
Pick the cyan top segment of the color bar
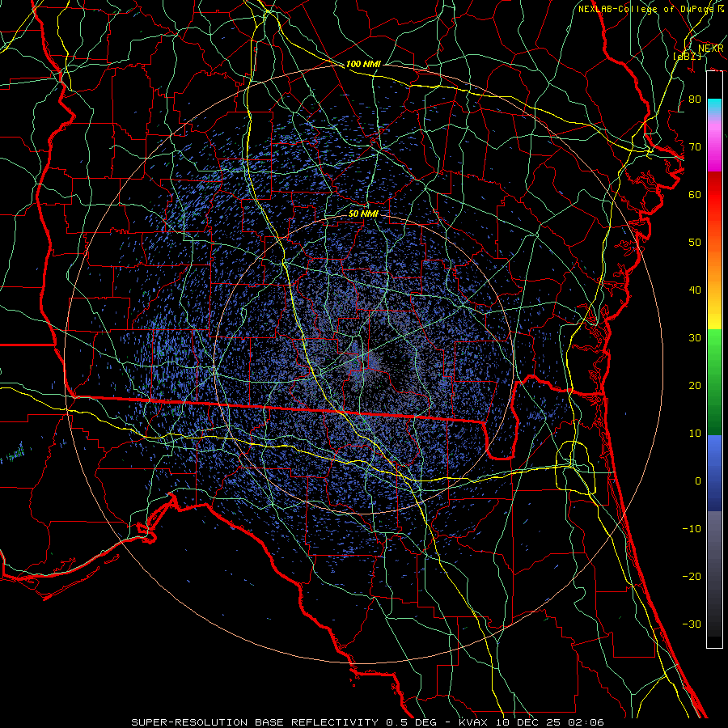[x=714, y=107]
